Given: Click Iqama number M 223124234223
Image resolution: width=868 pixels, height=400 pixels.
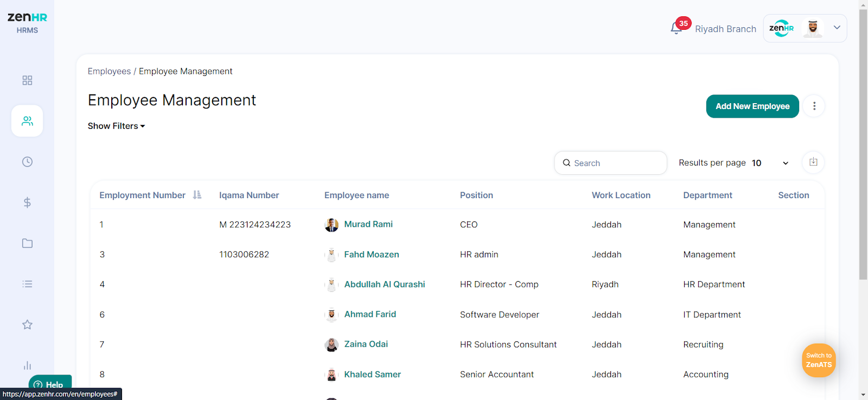Looking at the screenshot, I should (255, 225).
